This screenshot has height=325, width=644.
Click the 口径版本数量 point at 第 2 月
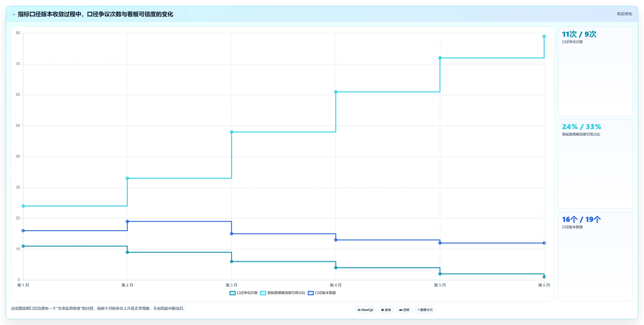[x=127, y=221]
